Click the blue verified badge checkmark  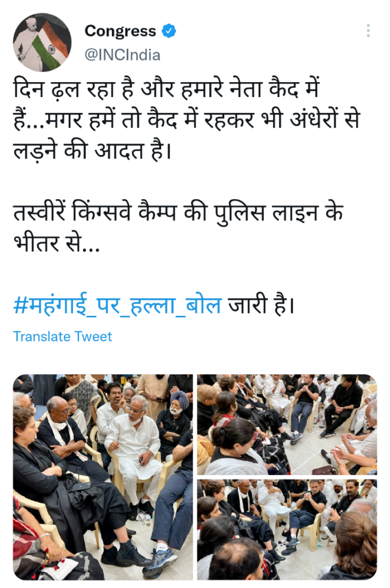pyautogui.click(x=169, y=31)
